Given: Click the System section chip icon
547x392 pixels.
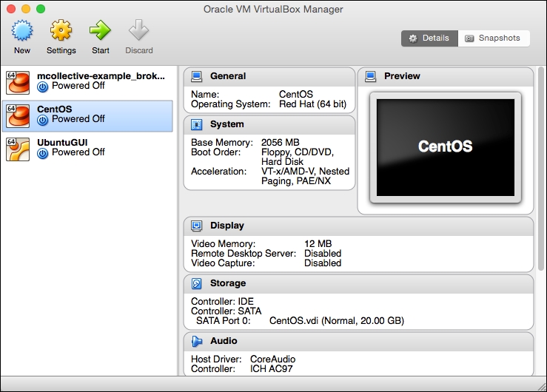Looking at the screenshot, I should click(197, 124).
